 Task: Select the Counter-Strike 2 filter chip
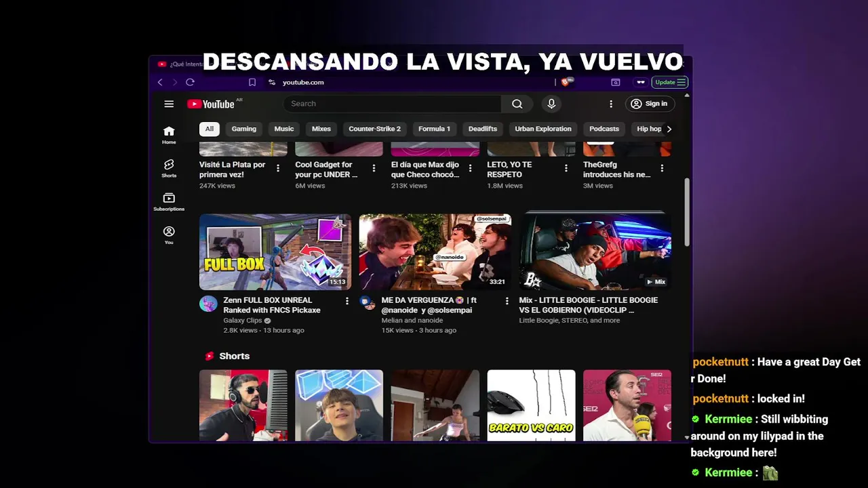tap(374, 129)
